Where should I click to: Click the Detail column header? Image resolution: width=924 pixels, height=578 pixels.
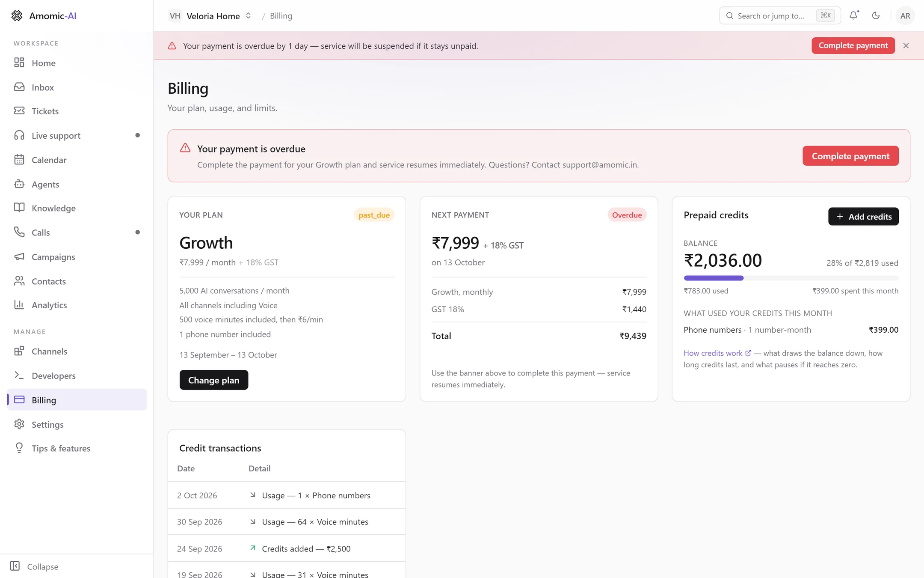point(259,468)
